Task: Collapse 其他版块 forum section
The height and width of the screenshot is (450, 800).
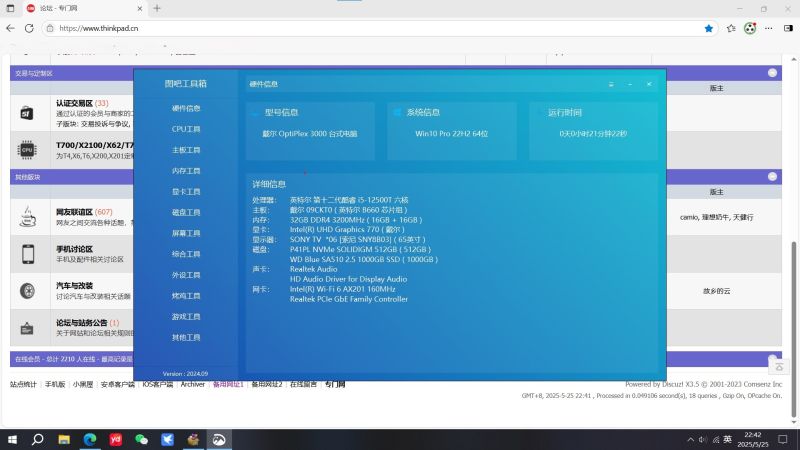Action: pyautogui.click(x=772, y=177)
